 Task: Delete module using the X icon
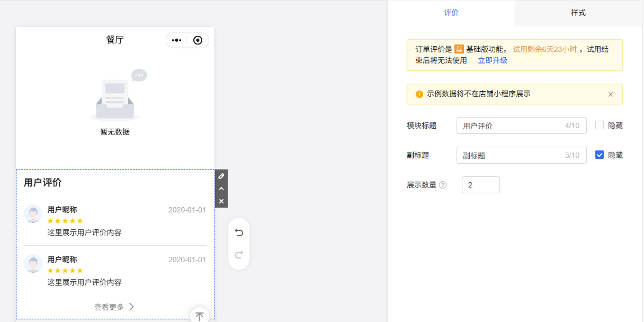coord(221,201)
